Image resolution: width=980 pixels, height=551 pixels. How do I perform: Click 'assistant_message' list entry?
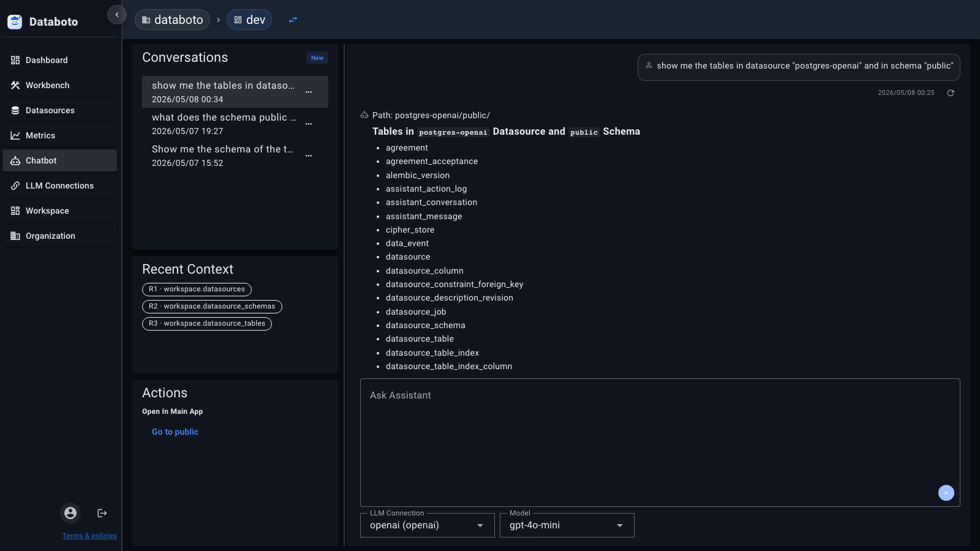click(424, 216)
